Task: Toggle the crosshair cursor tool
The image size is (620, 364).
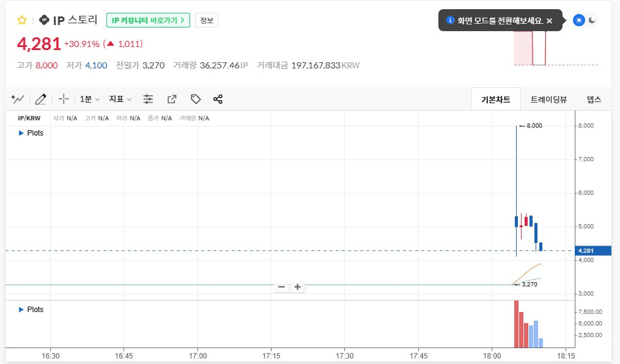Action: click(x=64, y=99)
